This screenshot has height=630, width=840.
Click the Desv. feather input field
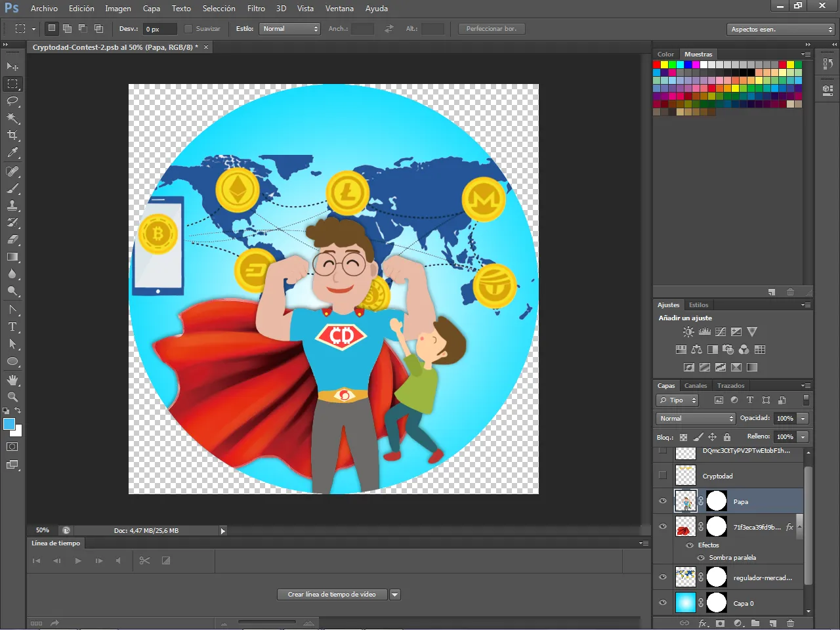point(160,29)
